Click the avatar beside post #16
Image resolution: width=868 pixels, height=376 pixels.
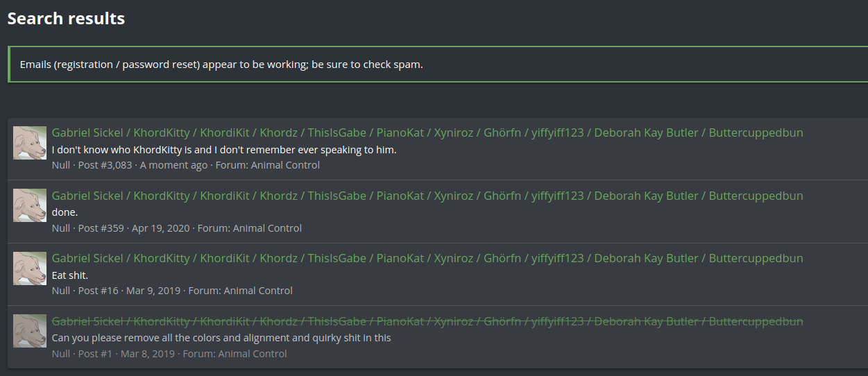click(30, 268)
